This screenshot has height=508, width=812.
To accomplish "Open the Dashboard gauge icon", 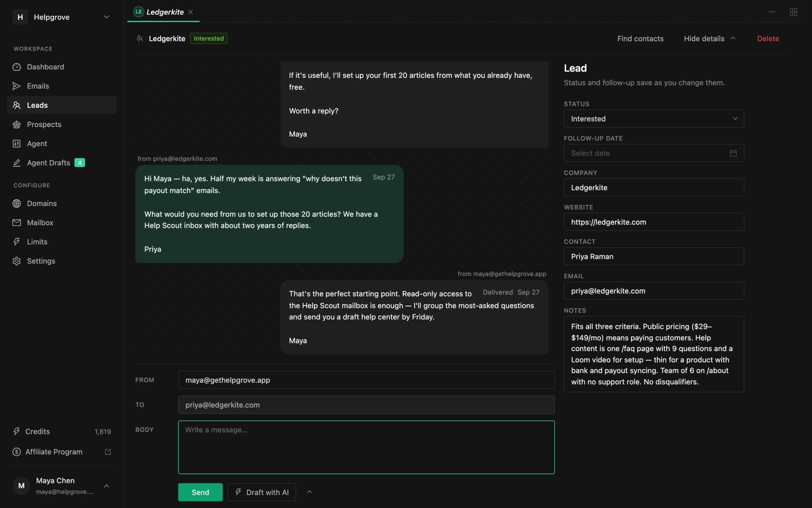I will pyautogui.click(x=17, y=67).
